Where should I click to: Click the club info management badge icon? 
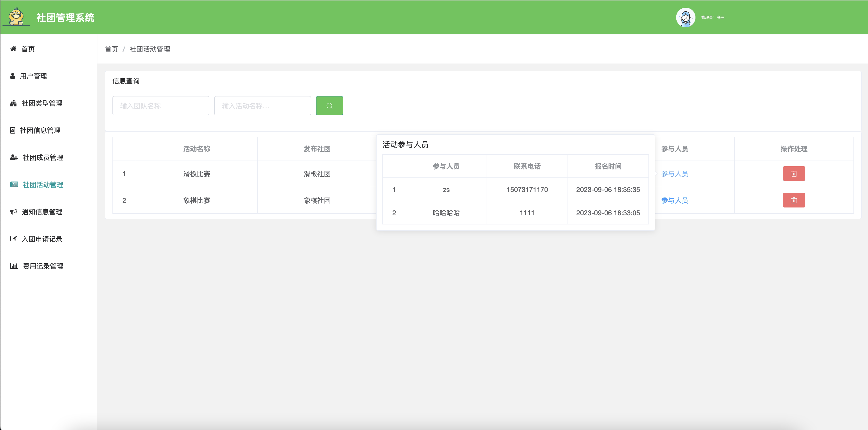click(12, 130)
